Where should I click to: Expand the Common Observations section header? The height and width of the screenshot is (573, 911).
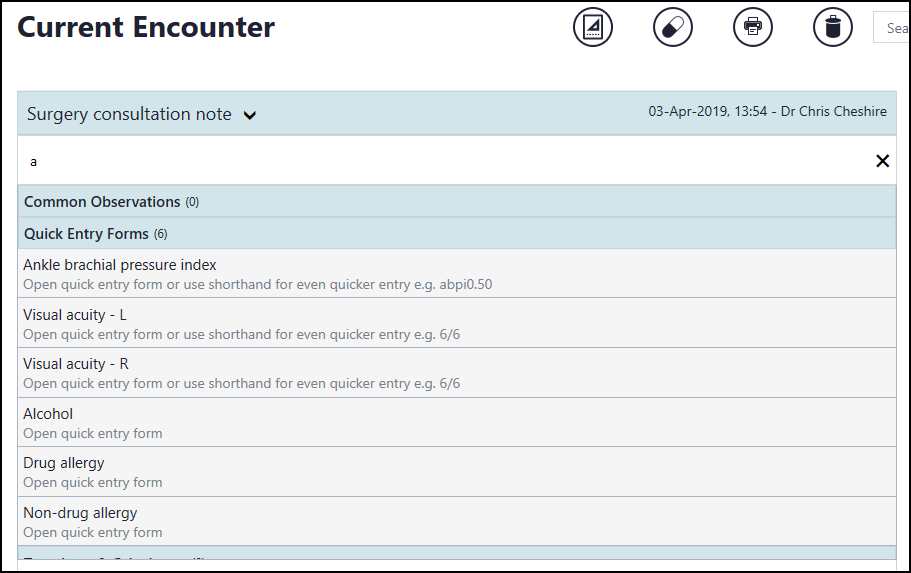102,202
